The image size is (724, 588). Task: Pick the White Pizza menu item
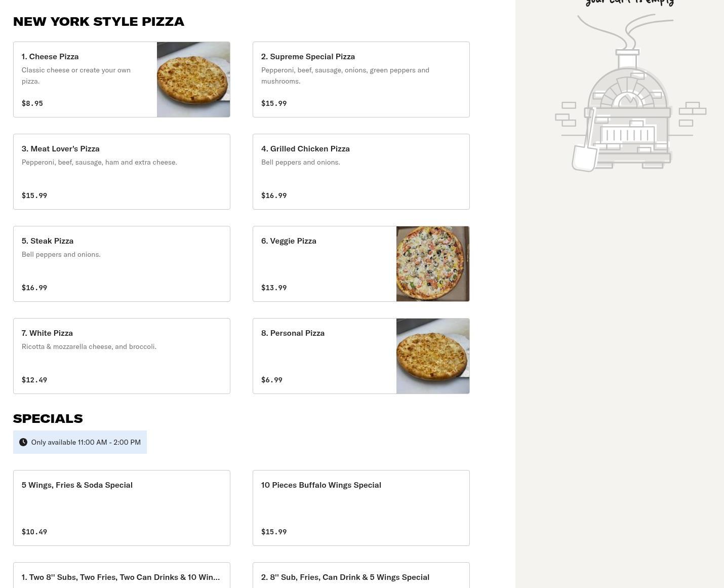[x=122, y=356]
